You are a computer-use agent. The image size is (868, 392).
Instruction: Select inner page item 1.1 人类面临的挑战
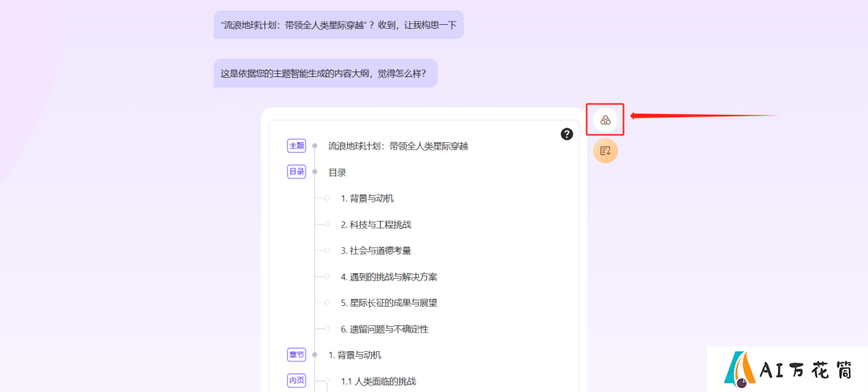[378, 381]
